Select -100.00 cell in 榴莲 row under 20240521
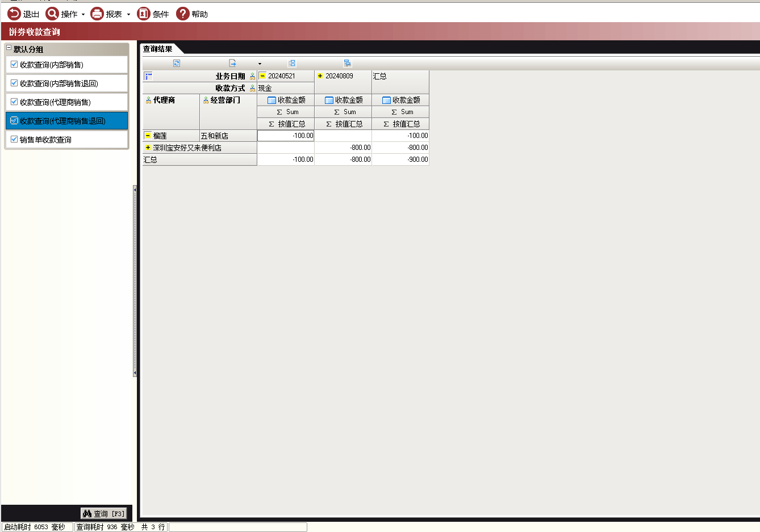The width and height of the screenshot is (760, 532). pyautogui.click(x=286, y=136)
